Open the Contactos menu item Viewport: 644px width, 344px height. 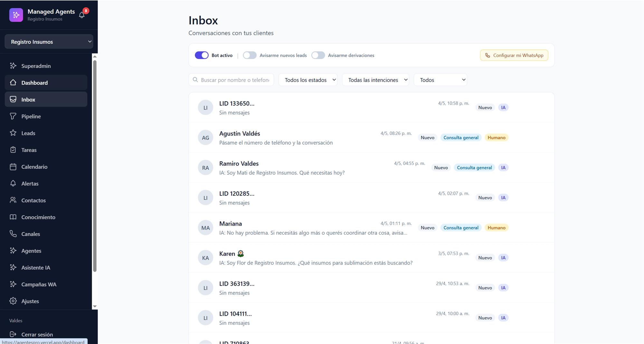46,200
